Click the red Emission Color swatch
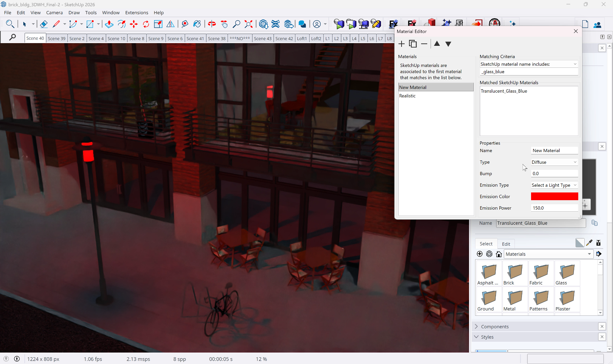Screen dimensions: 613x364 coord(554,196)
